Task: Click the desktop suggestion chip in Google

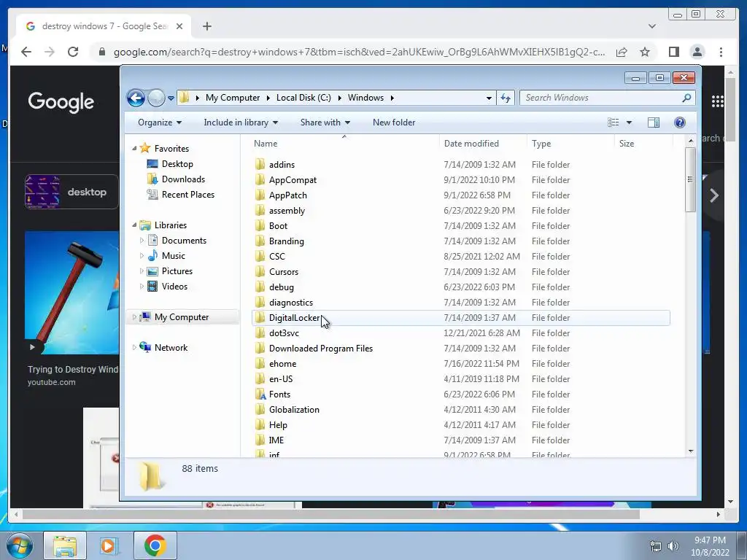Action: click(71, 192)
